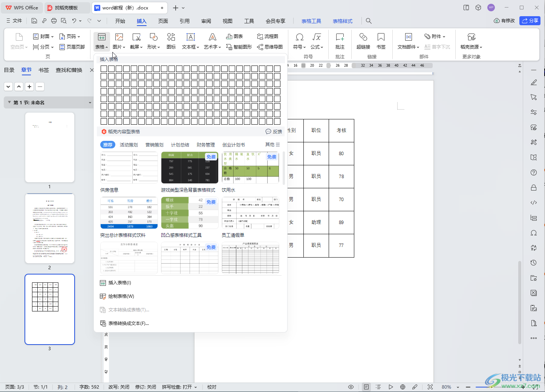Open the 表格 table dropdown button
Screen dimensions: 545x392
click(x=101, y=41)
